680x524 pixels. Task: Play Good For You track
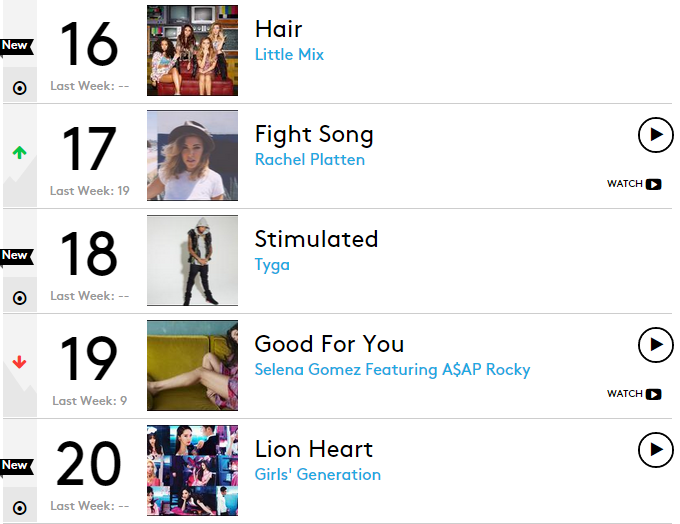point(655,344)
